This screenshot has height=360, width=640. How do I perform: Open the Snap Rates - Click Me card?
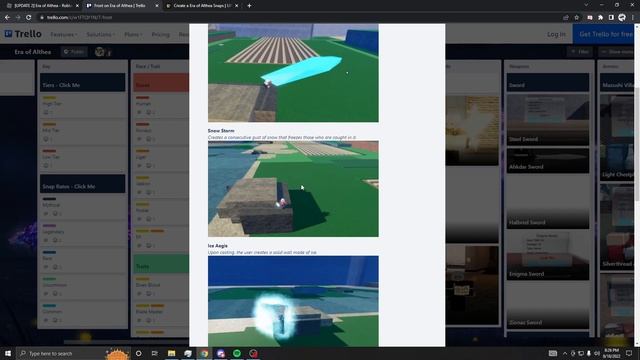(82, 184)
